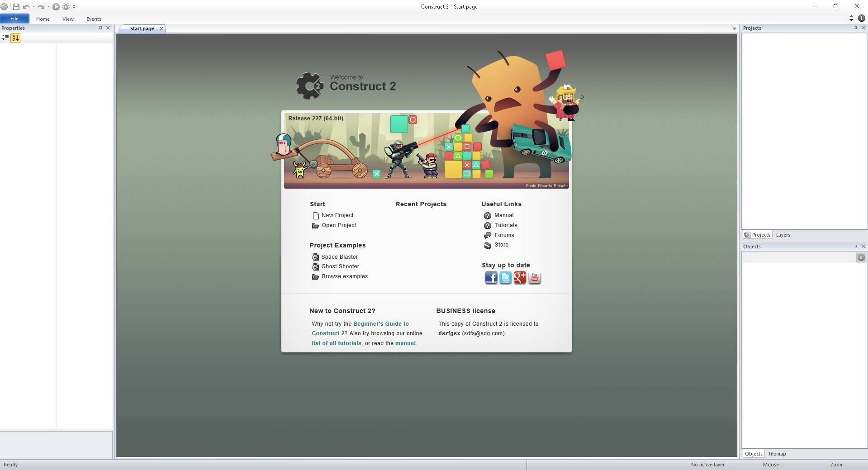This screenshot has width=868, height=470.
Task: Open the Redo history dropdown arrow
Action: [x=48, y=7]
